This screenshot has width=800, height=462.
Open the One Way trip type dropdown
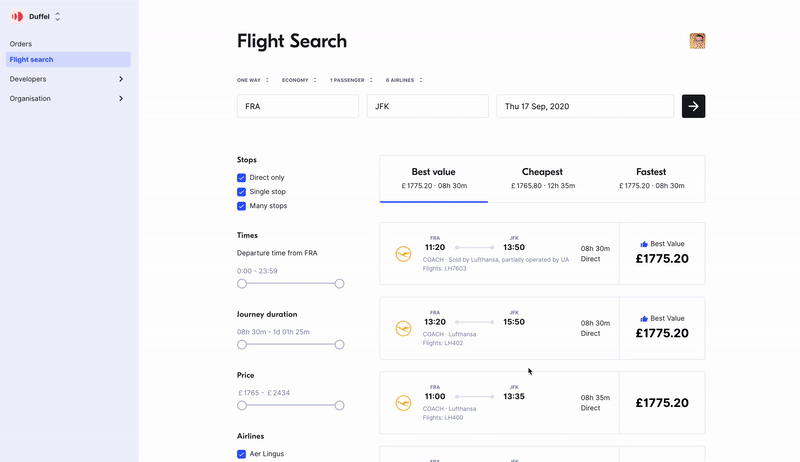click(x=253, y=80)
